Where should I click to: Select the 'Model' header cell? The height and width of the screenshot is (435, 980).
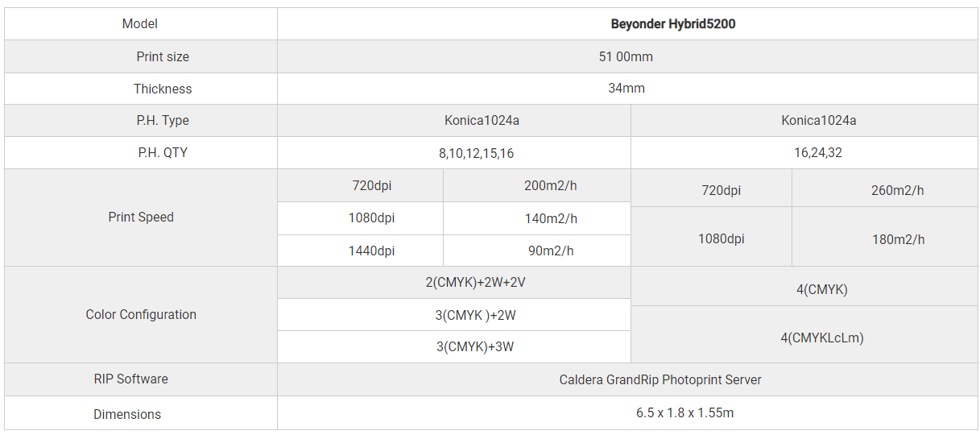140,24
